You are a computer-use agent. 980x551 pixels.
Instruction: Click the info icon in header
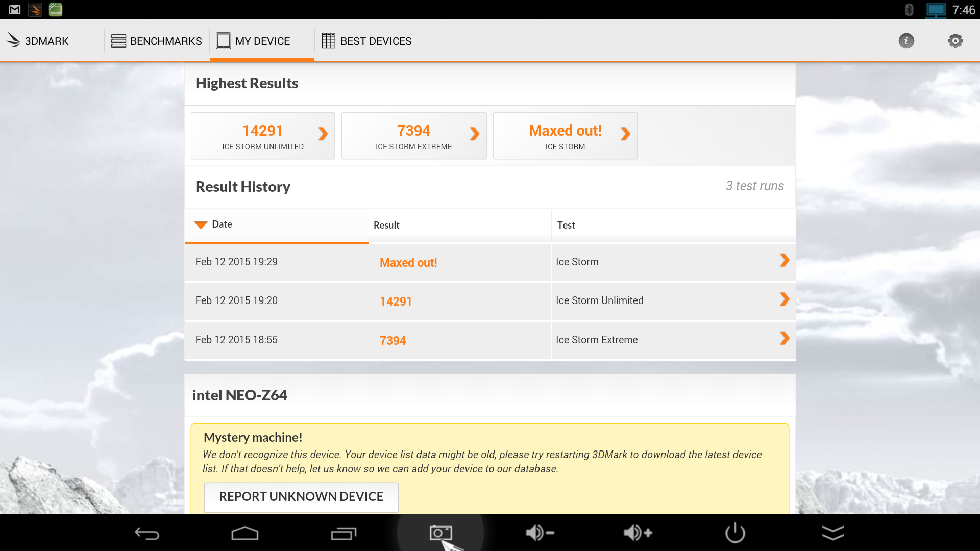pos(906,41)
